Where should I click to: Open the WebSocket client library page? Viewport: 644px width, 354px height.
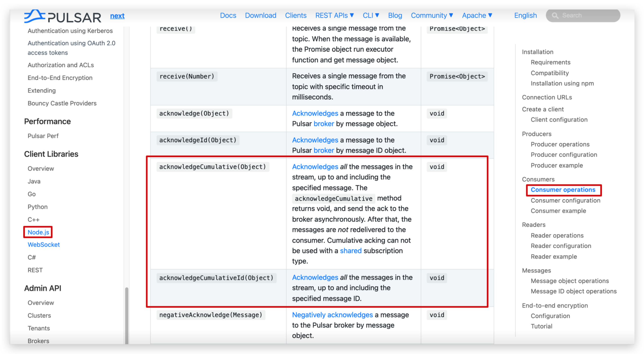[x=43, y=245]
